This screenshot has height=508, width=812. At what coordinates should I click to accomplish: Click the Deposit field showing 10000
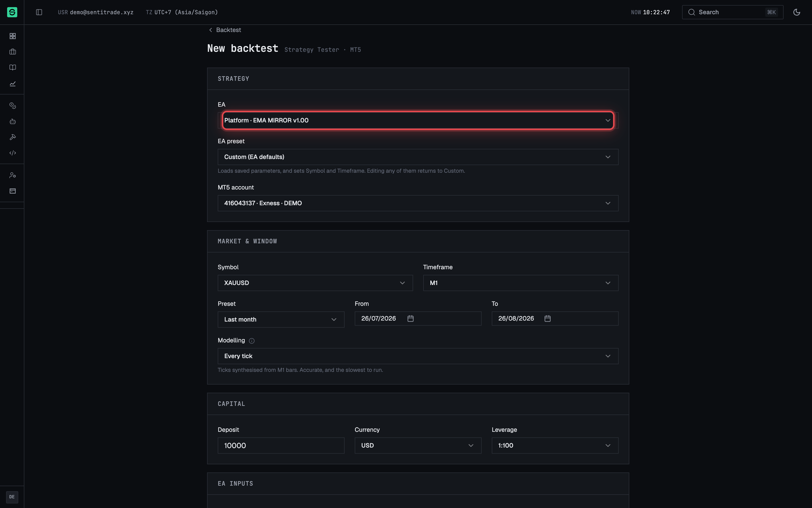coord(281,446)
